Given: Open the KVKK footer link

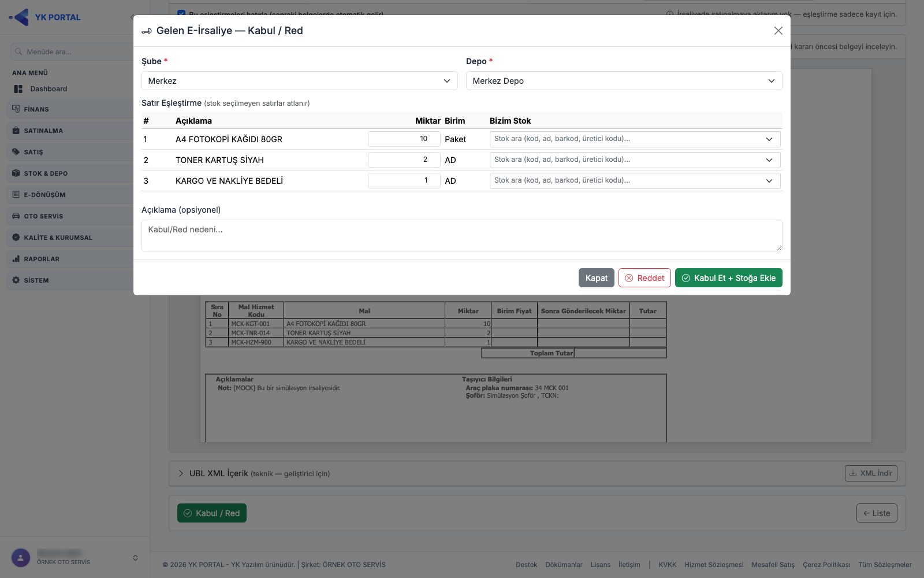Looking at the screenshot, I should point(668,565).
